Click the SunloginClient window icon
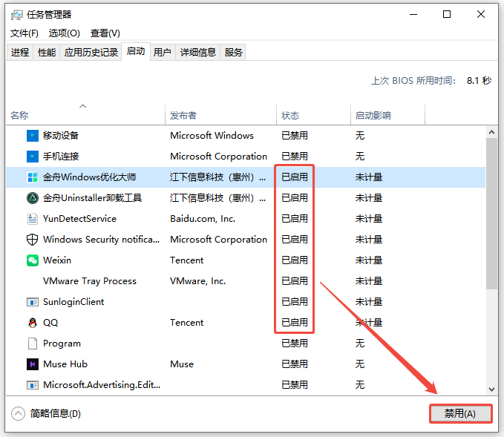The image size is (504, 437). pos(32,302)
